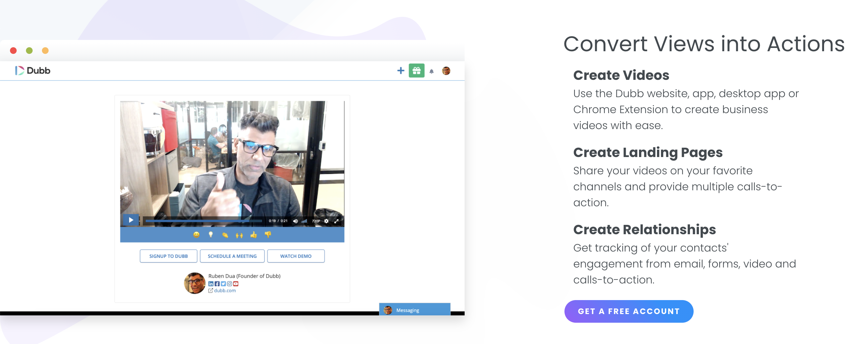Click the red window dot
Screen dimensions: 868x344
13,51
